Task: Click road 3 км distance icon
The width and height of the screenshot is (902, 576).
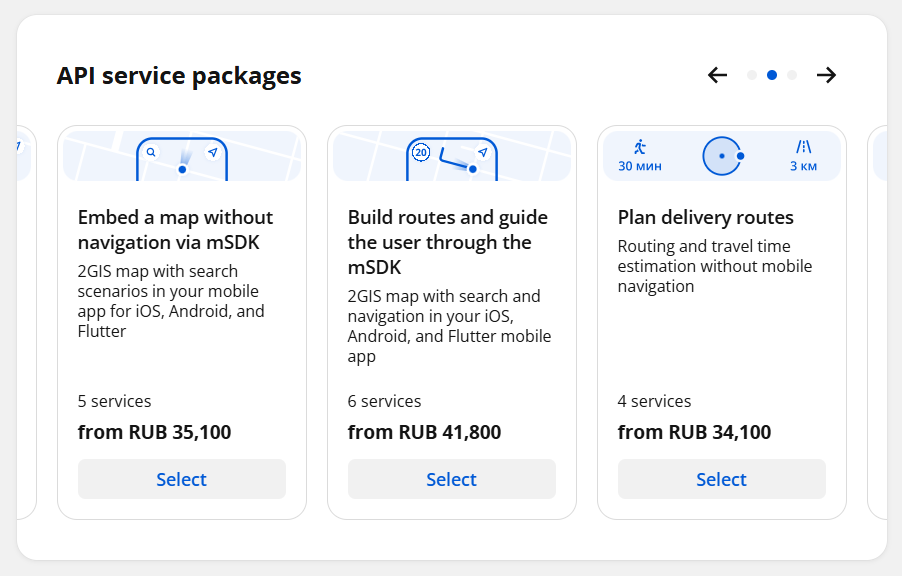Action: (x=804, y=147)
